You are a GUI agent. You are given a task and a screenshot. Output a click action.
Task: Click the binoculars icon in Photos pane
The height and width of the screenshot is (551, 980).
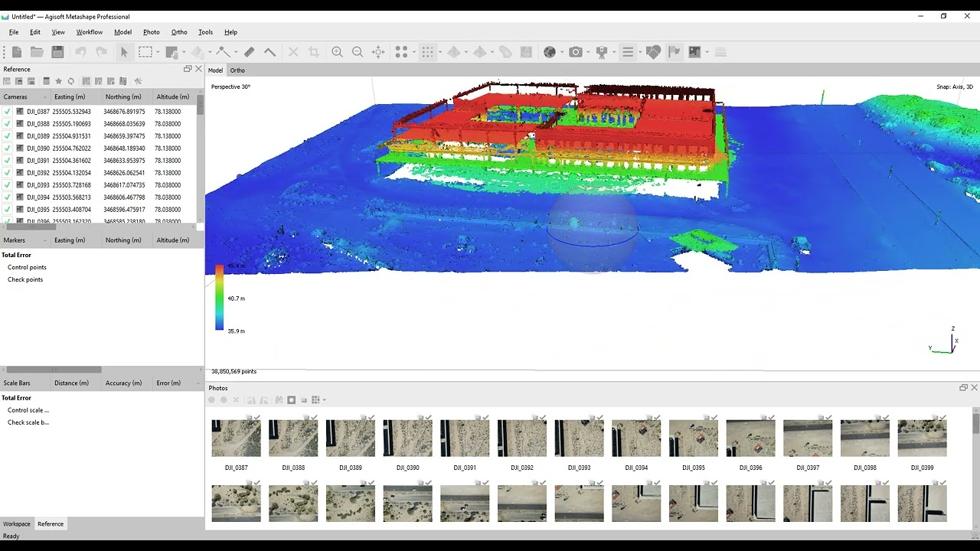pyautogui.click(x=279, y=400)
